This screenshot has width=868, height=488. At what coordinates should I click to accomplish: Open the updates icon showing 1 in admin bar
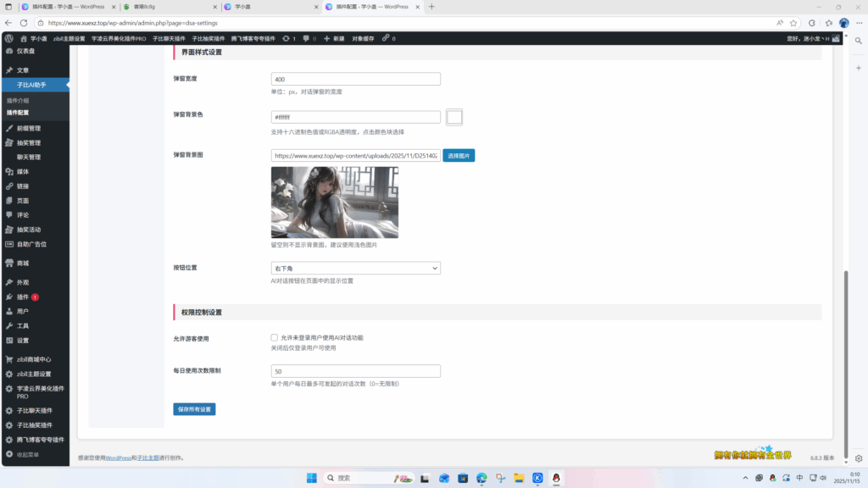tap(287, 38)
